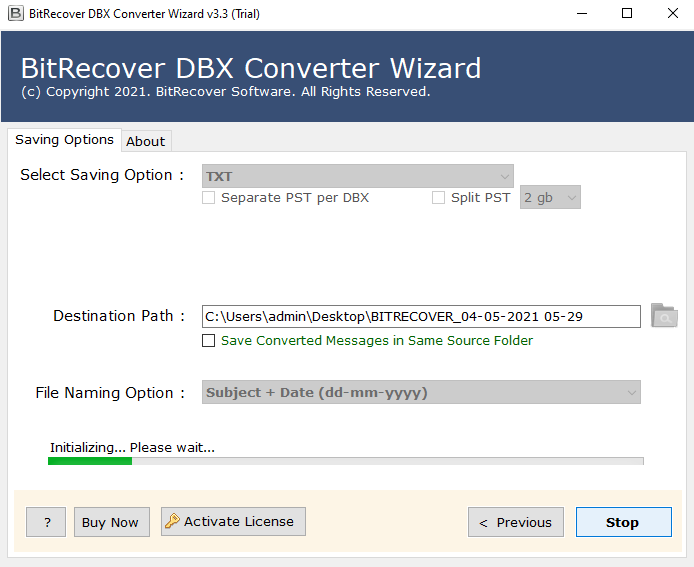
Task: Open the File Naming Option dropdown
Action: 421,392
